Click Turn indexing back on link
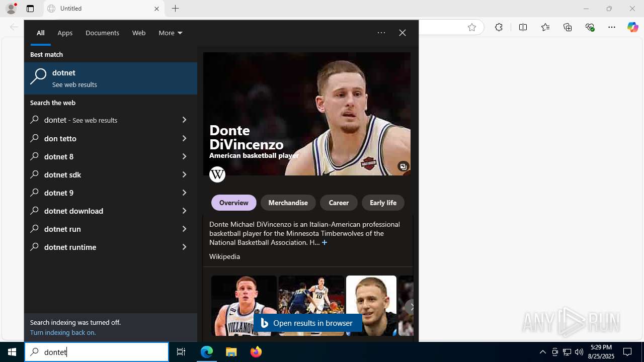644x362 pixels. point(63,332)
